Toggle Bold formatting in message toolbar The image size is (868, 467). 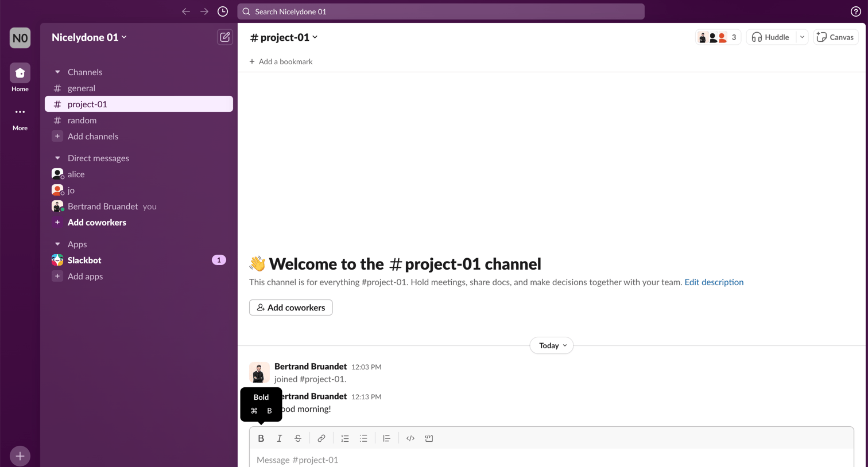(x=261, y=438)
